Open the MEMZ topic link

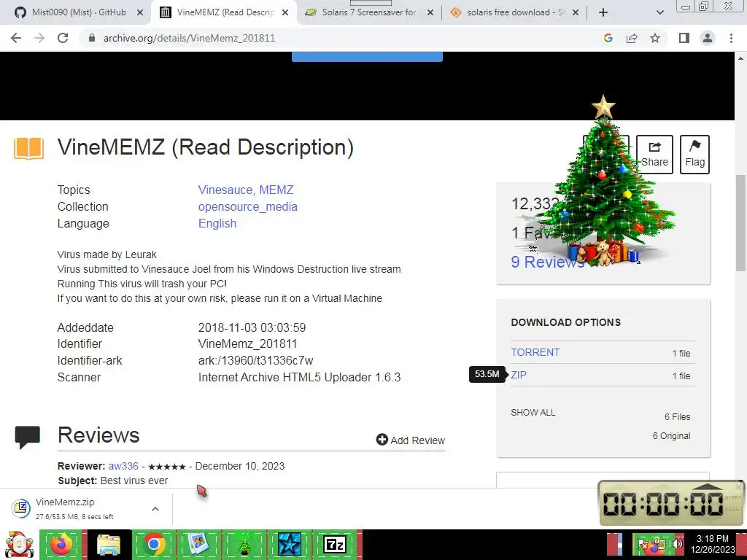[x=276, y=190]
